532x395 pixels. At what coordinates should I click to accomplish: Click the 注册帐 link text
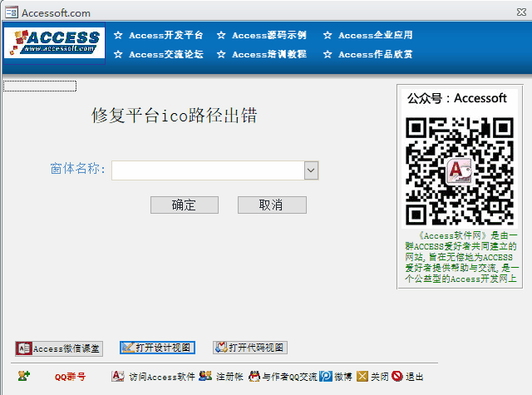(x=229, y=377)
